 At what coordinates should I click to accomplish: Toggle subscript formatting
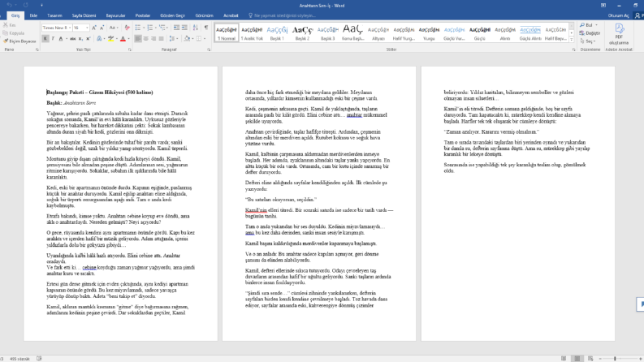tap(80, 39)
